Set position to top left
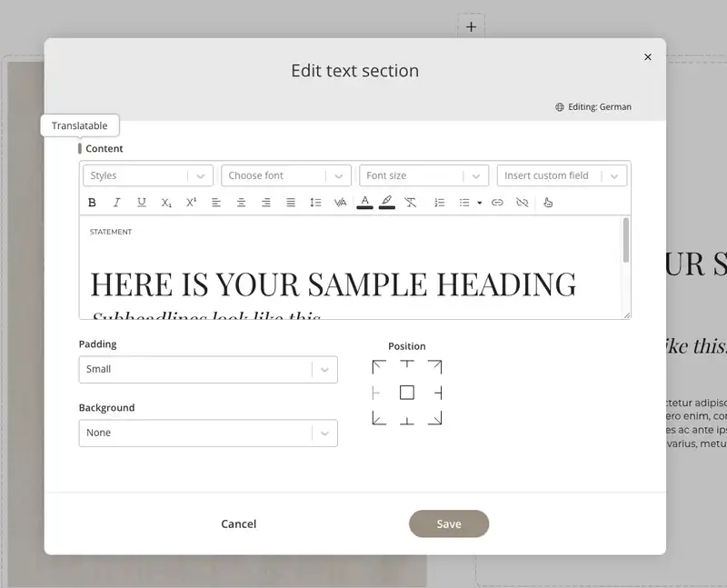This screenshot has height=588, width=727. (x=379, y=367)
